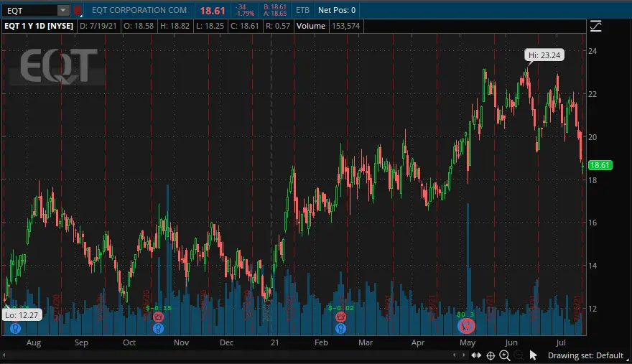Click the Nov label on time axis
Image resolution: width=632 pixels, height=364 pixels.
[x=182, y=342]
